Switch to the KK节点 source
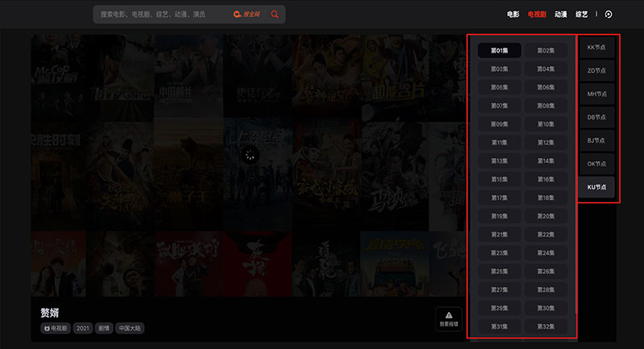 coord(597,48)
